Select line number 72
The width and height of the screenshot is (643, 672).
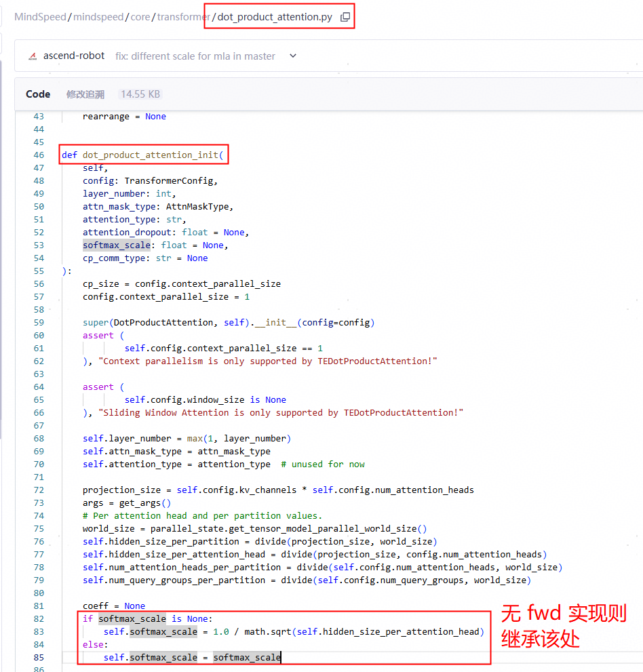point(39,490)
